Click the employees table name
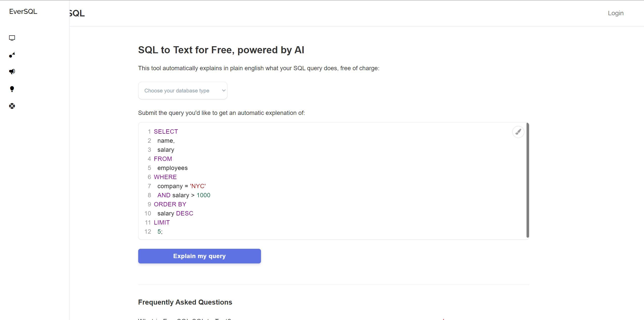The image size is (644, 320). [172, 168]
